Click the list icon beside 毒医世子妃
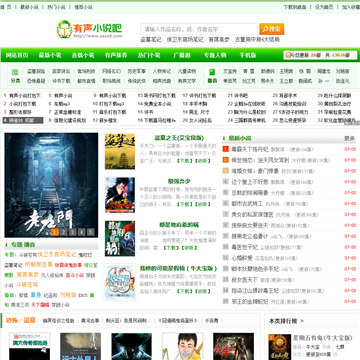This screenshot has height=360, width=360. 226,247
